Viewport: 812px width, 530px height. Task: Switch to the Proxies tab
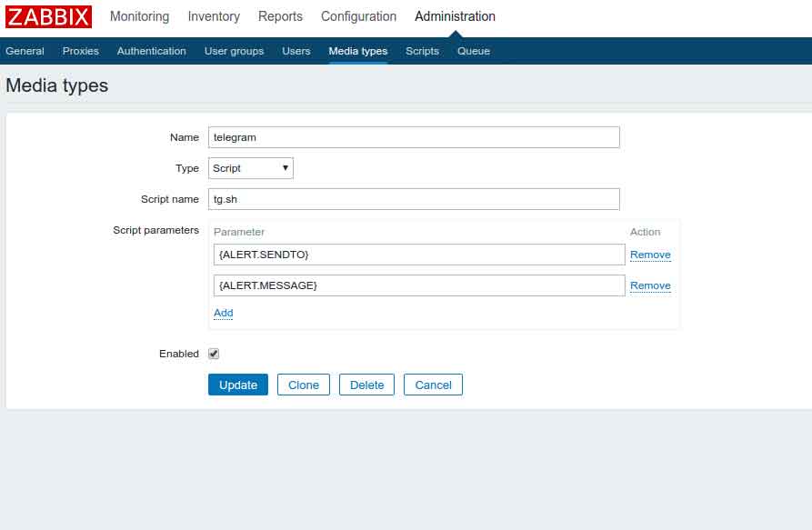click(81, 51)
